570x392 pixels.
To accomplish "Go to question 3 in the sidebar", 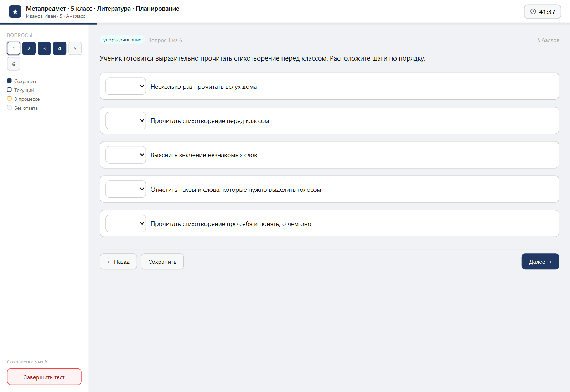I will pos(44,48).
